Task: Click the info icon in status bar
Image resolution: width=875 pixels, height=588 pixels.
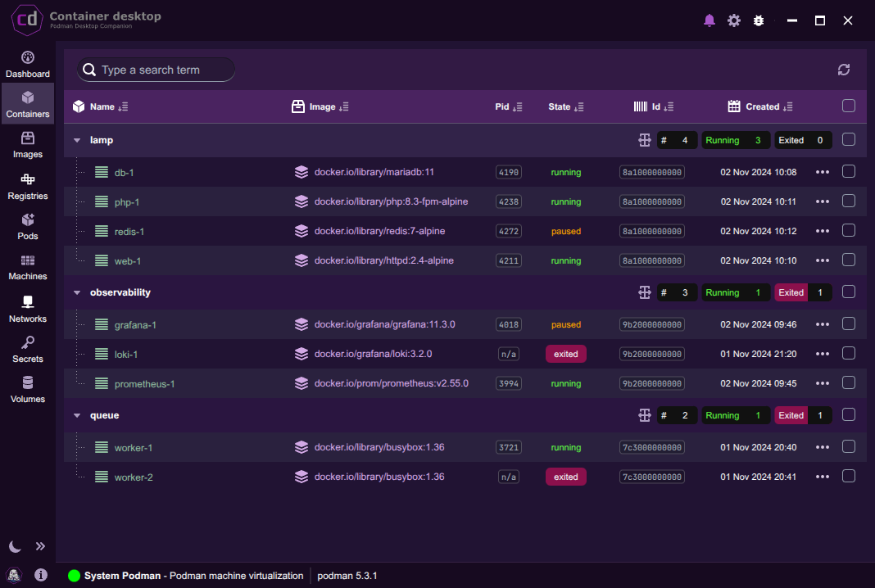Action: click(x=41, y=575)
